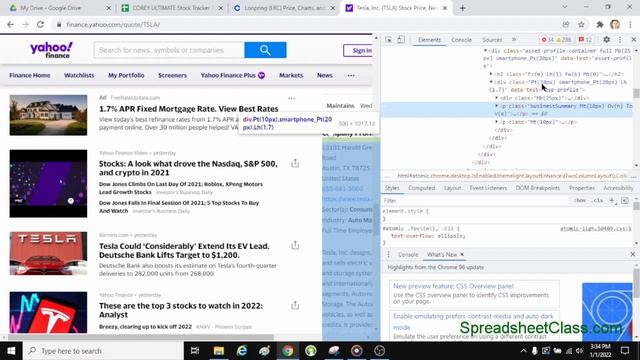Select the DevTools inspect element picker icon
The height and width of the screenshot is (360, 640).
click(388, 40)
